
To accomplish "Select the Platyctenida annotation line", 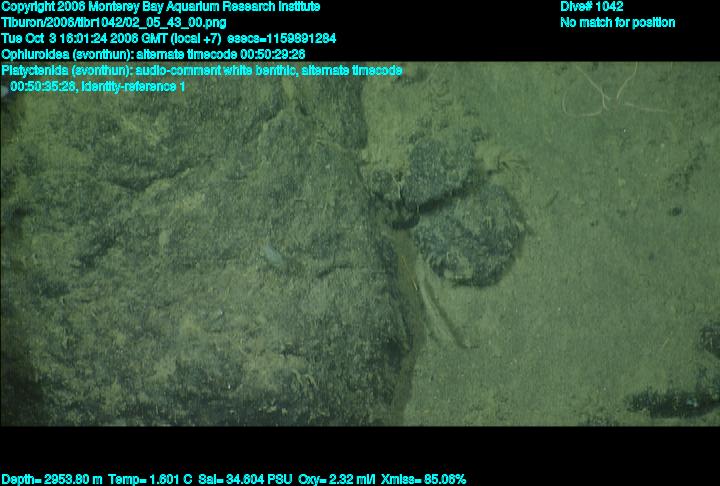I will [201, 70].
